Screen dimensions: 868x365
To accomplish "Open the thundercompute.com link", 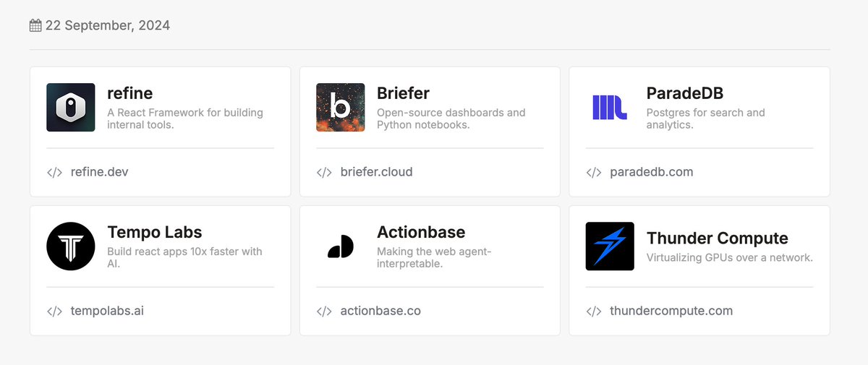I will tap(671, 311).
